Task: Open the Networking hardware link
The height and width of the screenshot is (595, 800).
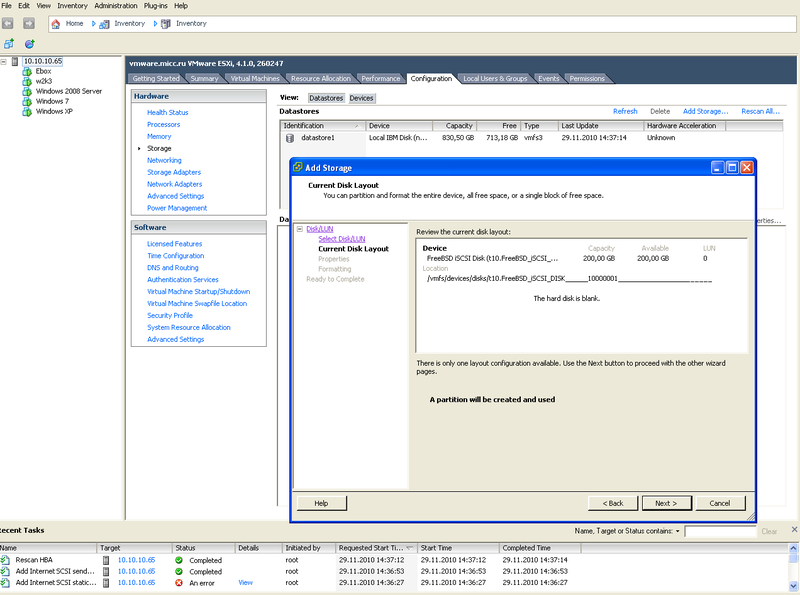Action: (164, 160)
